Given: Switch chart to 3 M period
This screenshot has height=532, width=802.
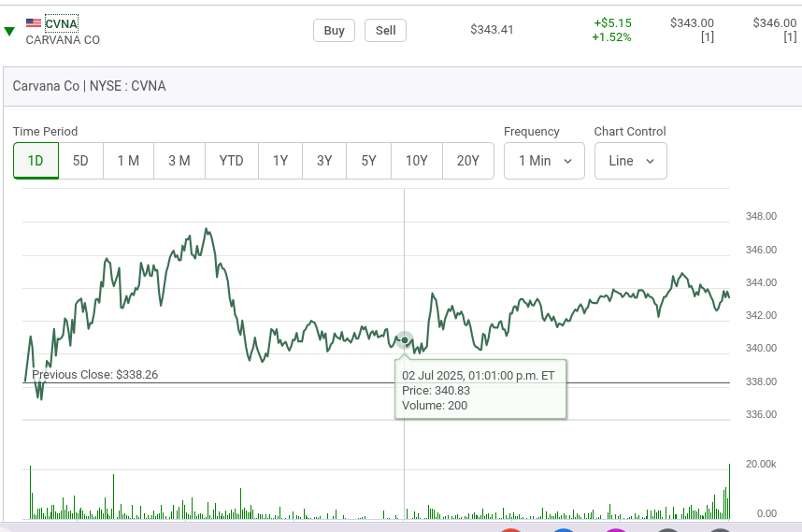Looking at the screenshot, I should click(x=179, y=161).
